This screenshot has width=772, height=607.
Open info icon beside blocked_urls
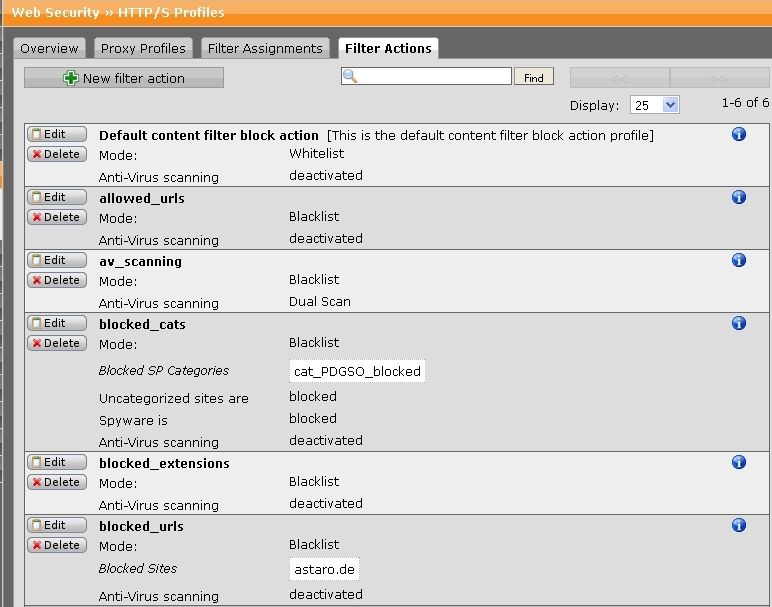pyautogui.click(x=739, y=525)
